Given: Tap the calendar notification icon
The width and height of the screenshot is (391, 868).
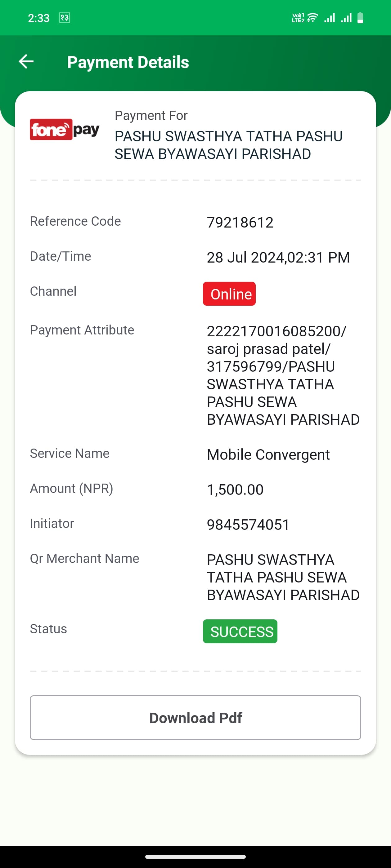Looking at the screenshot, I should coord(65,18).
